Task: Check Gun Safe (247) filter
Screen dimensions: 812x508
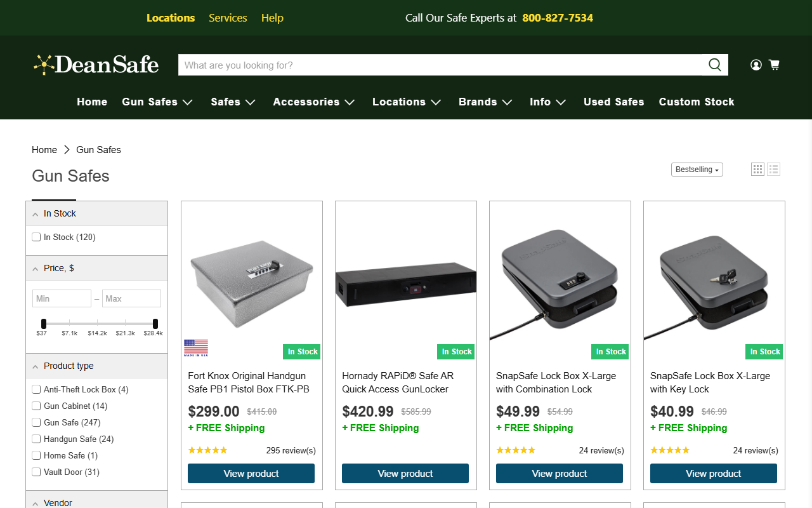Action: click(x=36, y=422)
